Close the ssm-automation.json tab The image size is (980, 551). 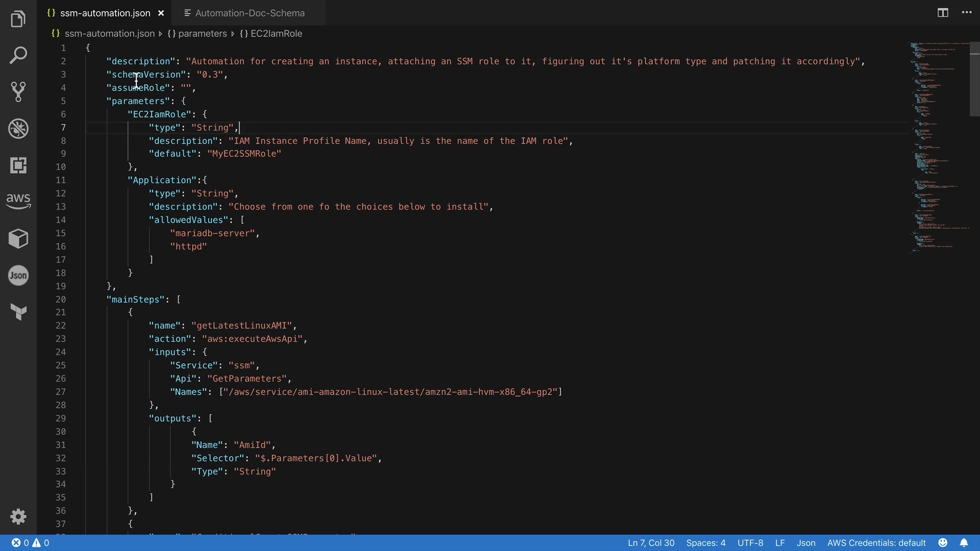[161, 13]
